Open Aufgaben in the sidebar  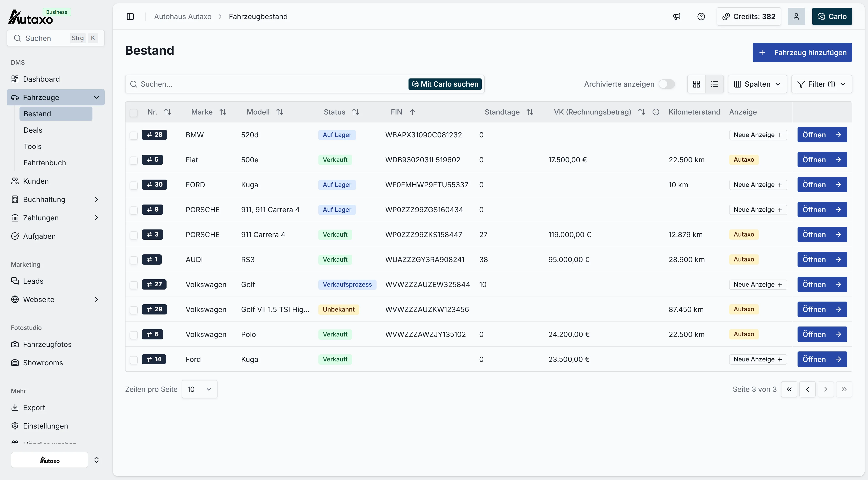pos(56,236)
